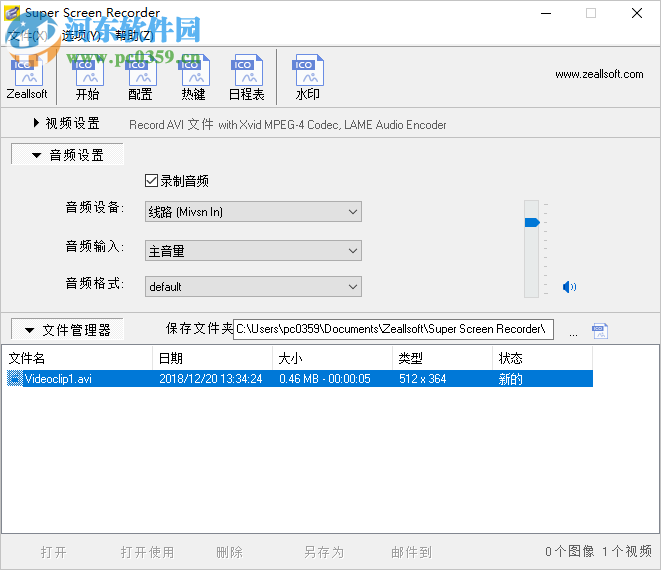Click the 打开 button
Screen dimensions: 661x570
tap(54, 552)
